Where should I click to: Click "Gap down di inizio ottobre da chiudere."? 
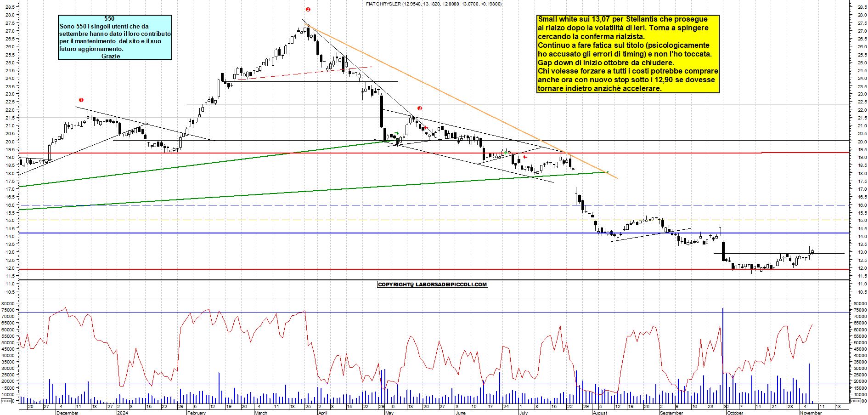coord(606,63)
